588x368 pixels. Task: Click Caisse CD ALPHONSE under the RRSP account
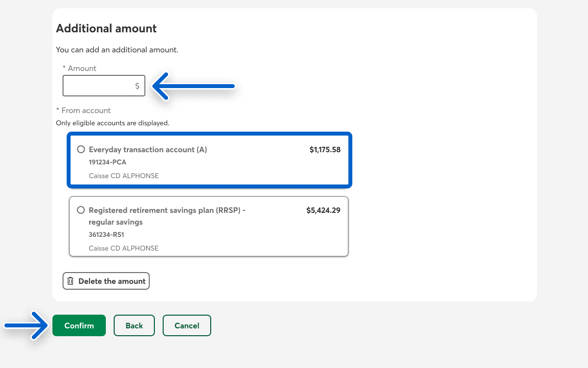[x=123, y=249]
